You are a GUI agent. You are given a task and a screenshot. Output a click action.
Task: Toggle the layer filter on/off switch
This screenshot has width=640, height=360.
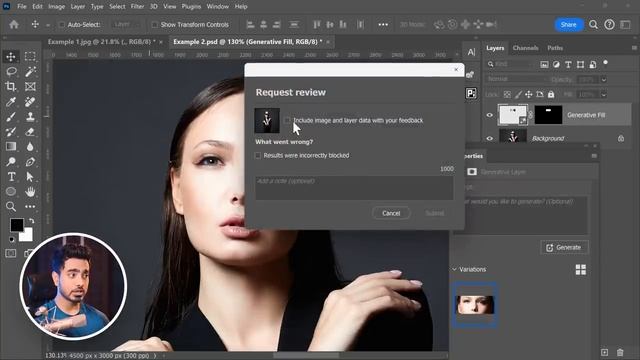(x=606, y=63)
